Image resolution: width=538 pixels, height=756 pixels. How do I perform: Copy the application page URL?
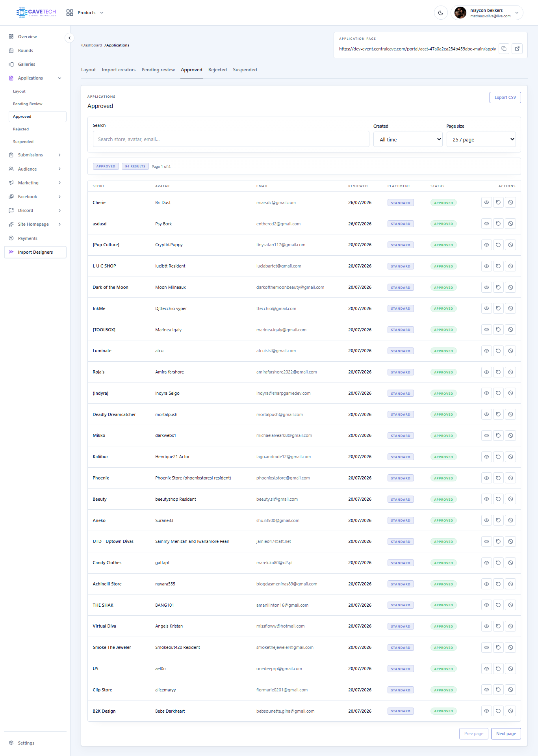pyautogui.click(x=504, y=49)
